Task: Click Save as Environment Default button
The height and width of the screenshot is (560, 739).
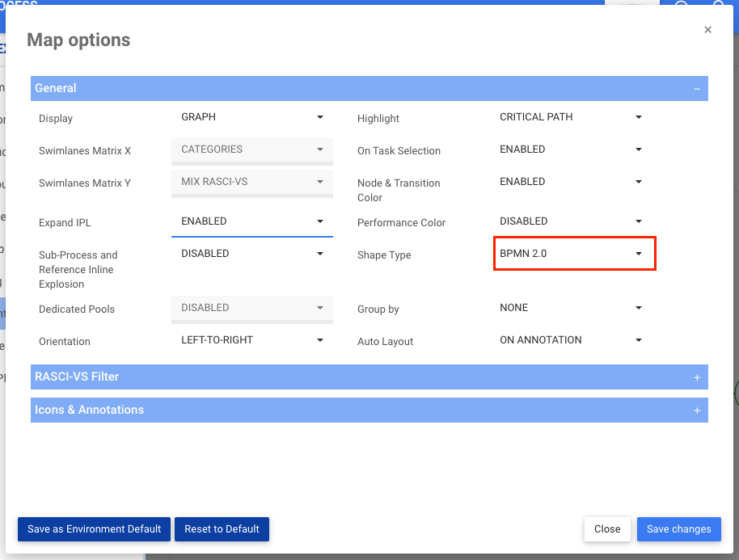Action: coord(95,529)
